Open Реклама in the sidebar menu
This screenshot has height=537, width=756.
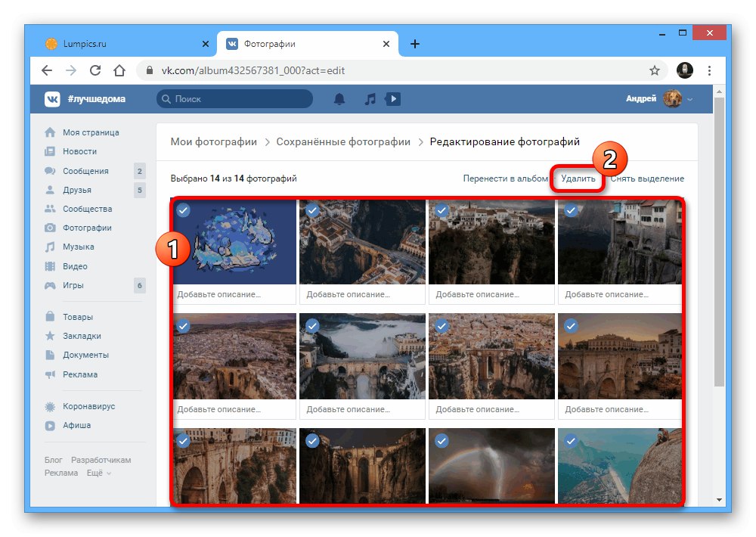[x=80, y=374]
